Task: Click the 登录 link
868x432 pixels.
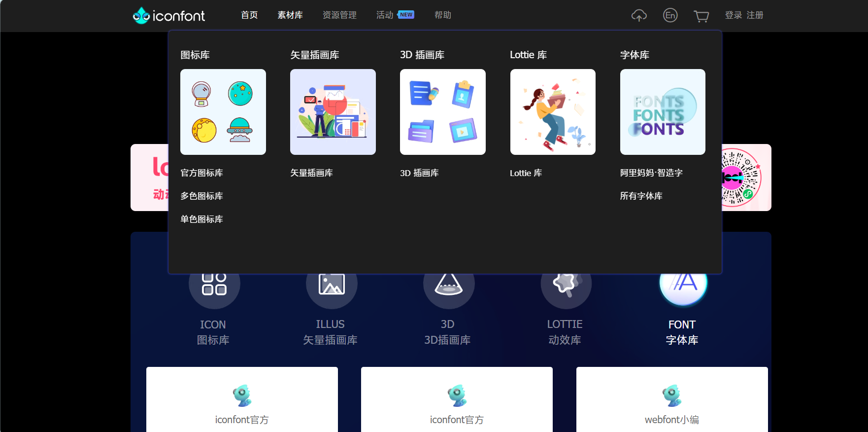Action: point(733,15)
